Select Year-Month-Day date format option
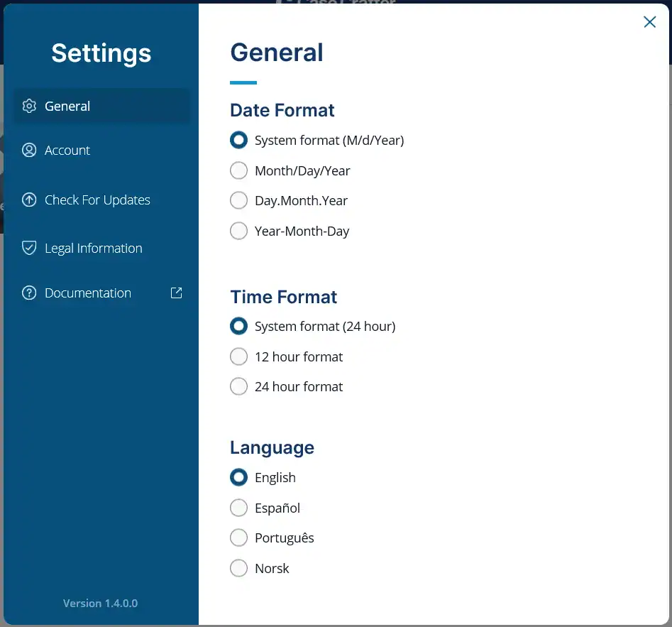Screen dimensions: 672x627 [239, 231]
